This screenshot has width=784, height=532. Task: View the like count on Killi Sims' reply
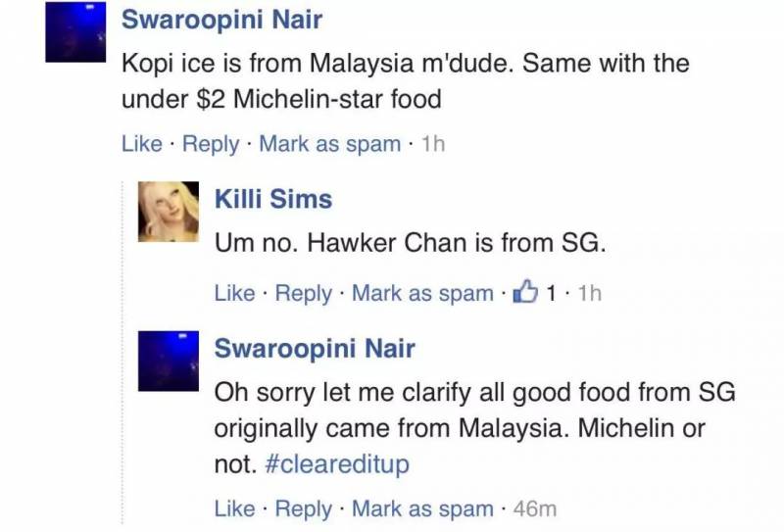click(551, 293)
